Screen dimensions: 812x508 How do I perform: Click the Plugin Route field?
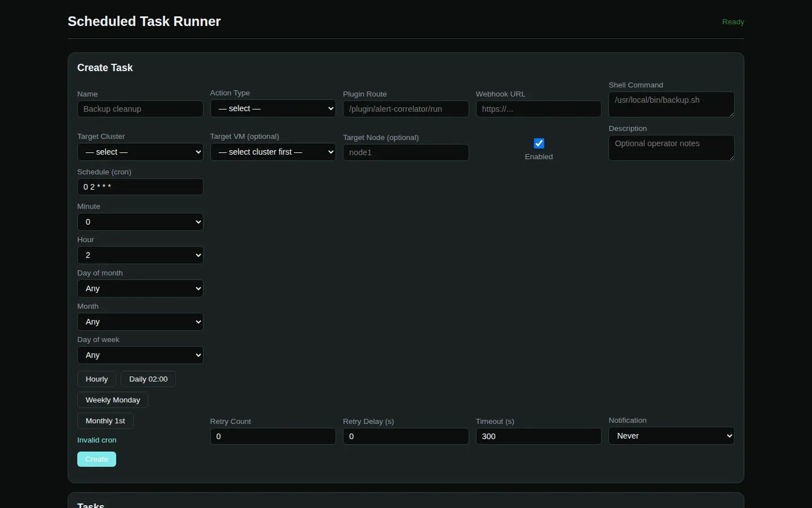(x=406, y=109)
